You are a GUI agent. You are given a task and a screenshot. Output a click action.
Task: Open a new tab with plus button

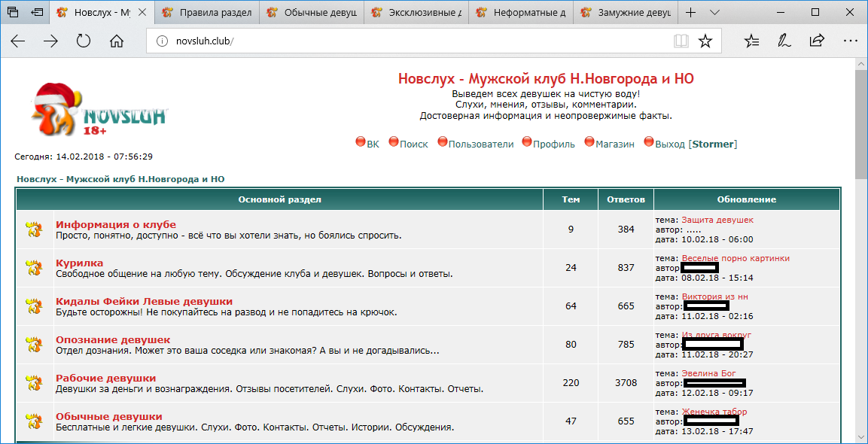(690, 13)
